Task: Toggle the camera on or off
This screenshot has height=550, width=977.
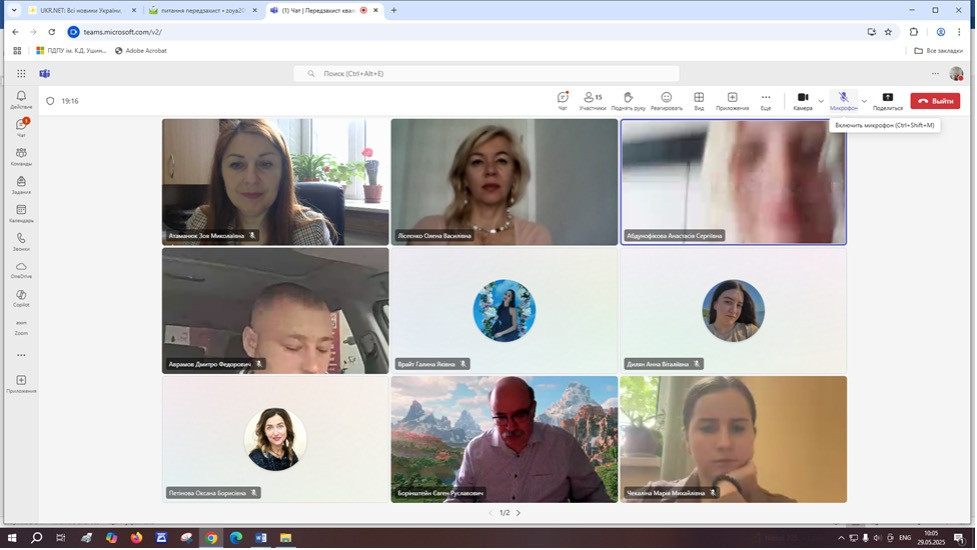Action: 802,100
